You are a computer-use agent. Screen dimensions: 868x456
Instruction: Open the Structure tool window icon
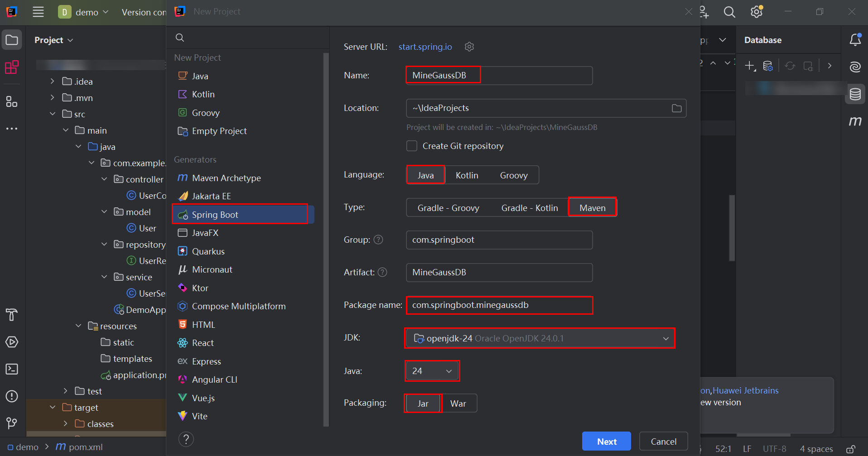pyautogui.click(x=12, y=101)
